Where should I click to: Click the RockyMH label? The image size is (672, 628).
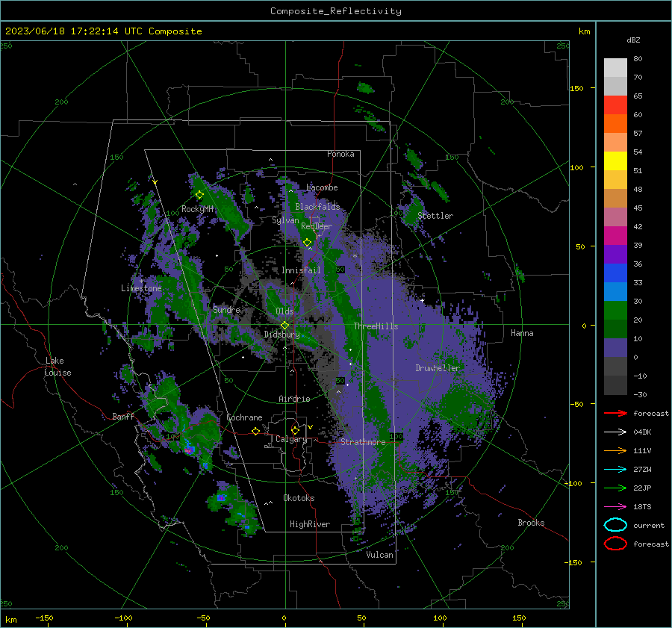click(x=197, y=209)
